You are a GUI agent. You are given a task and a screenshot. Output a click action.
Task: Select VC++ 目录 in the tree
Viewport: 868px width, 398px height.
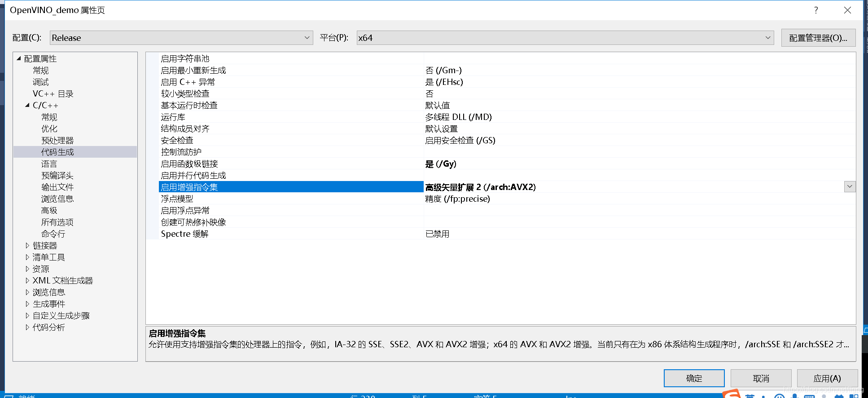pyautogui.click(x=53, y=93)
